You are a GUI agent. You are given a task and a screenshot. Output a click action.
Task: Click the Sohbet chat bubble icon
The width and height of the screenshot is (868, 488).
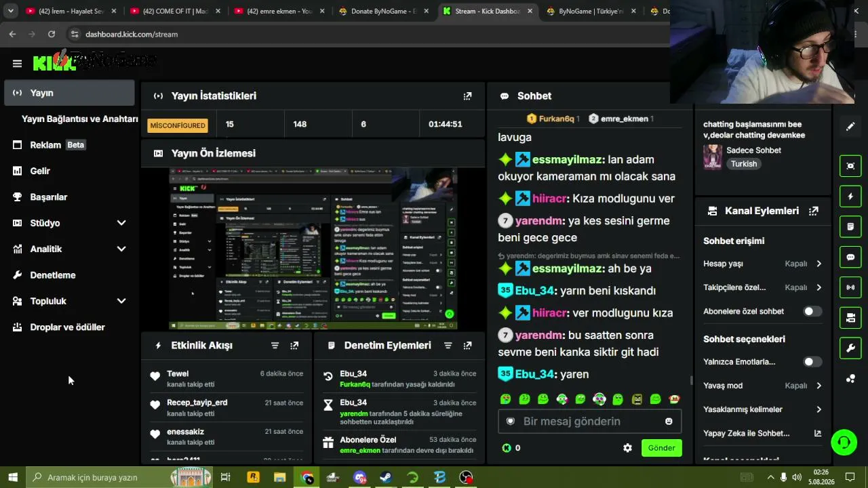pos(505,96)
